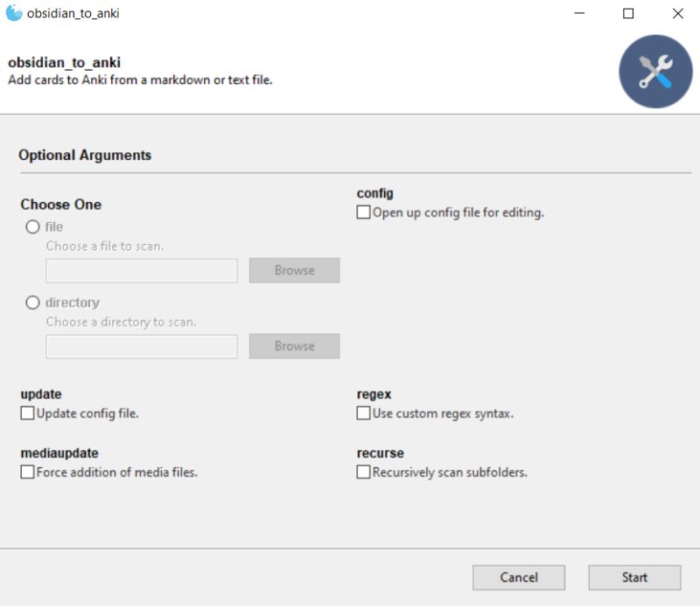
Task: Click the Choose One label
Action: 61,205
